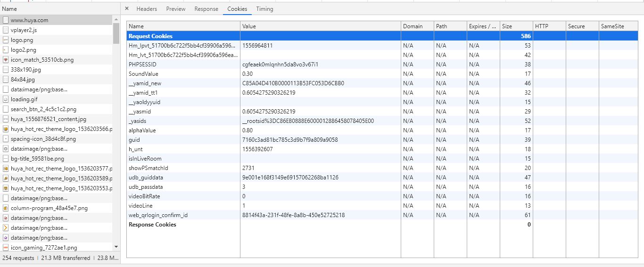The height and width of the screenshot is (267, 644).
Task: Select the videoBitRate cookie row
Action: point(382,196)
